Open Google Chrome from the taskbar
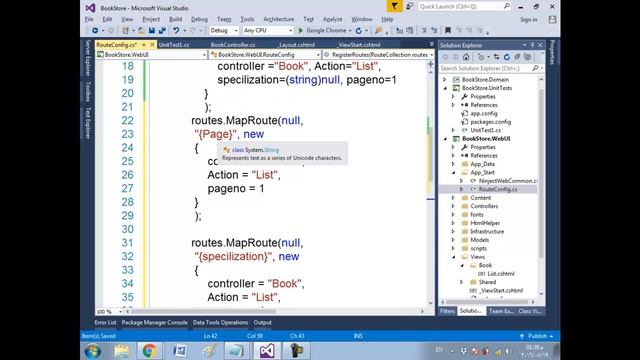 coord(149,351)
